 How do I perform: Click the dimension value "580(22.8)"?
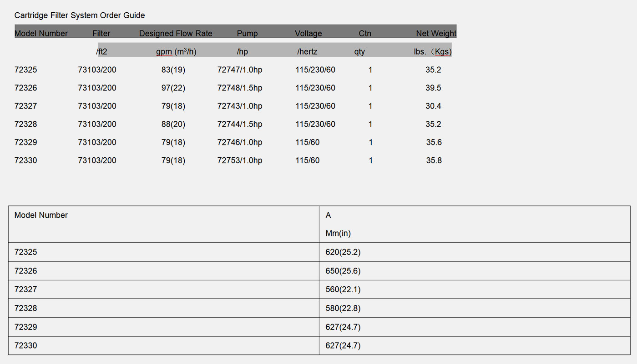[343, 308]
